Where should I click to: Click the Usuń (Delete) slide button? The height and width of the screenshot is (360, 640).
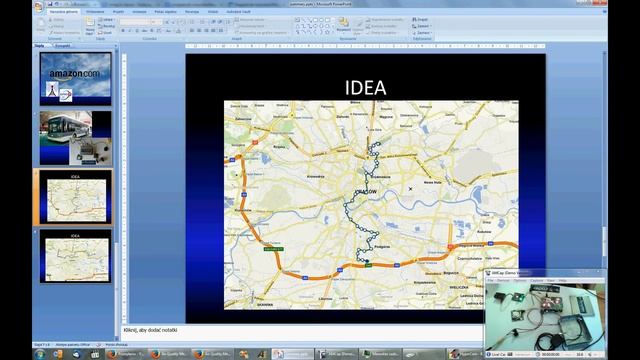[105, 33]
